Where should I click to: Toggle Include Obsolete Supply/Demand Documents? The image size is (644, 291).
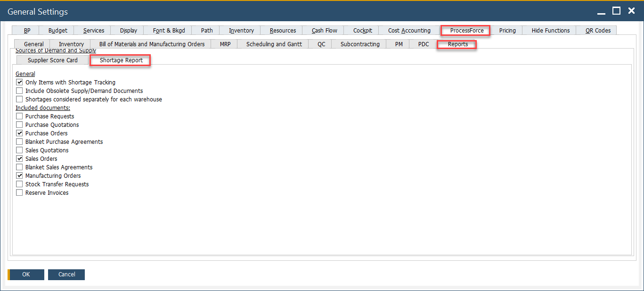tap(19, 91)
